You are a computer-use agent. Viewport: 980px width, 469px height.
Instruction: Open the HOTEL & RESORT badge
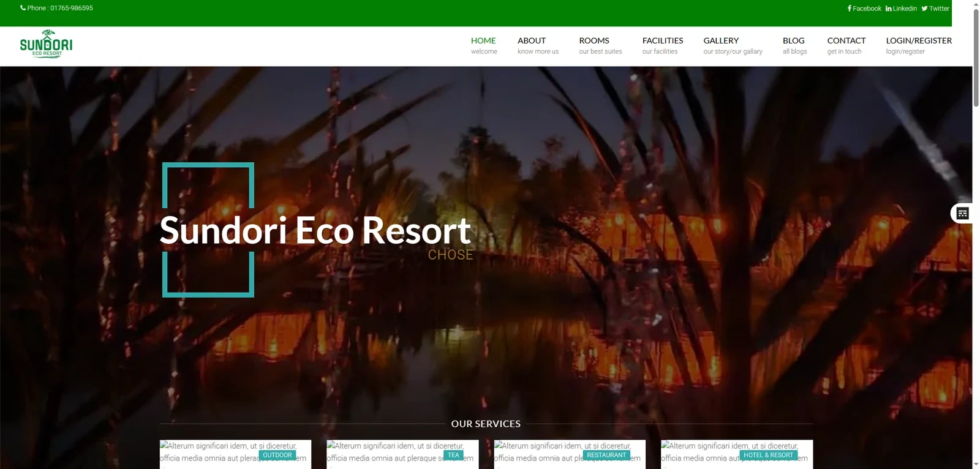[x=768, y=455]
